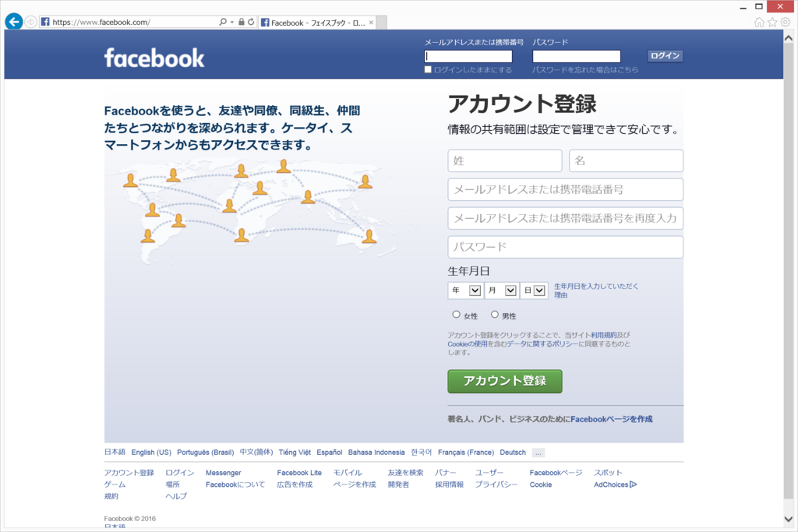The height and width of the screenshot is (532, 798).
Task: Click the signup パスワード field
Action: coord(566,247)
